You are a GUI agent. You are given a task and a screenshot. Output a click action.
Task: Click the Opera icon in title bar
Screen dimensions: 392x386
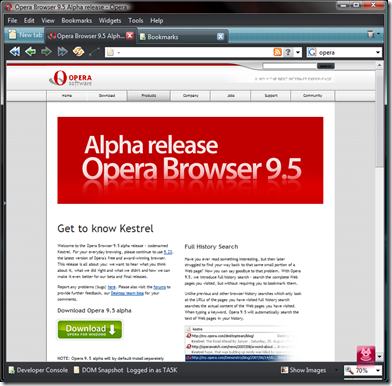9,7
